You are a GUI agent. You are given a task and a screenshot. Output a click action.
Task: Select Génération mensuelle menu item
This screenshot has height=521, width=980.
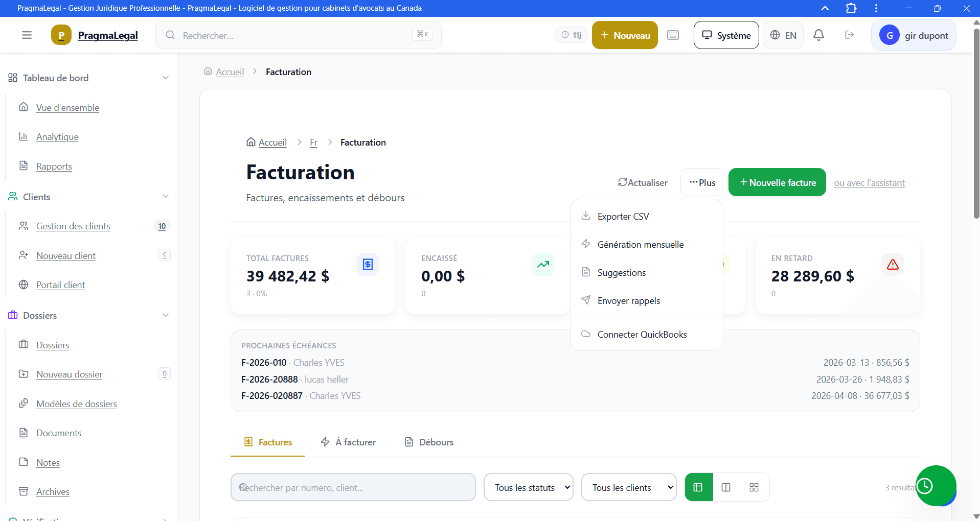point(647,245)
